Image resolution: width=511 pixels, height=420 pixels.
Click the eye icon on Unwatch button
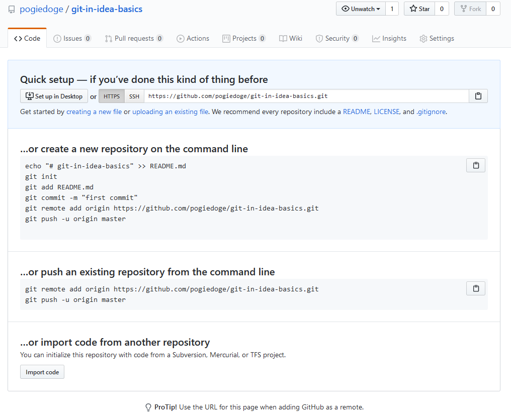[346, 9]
